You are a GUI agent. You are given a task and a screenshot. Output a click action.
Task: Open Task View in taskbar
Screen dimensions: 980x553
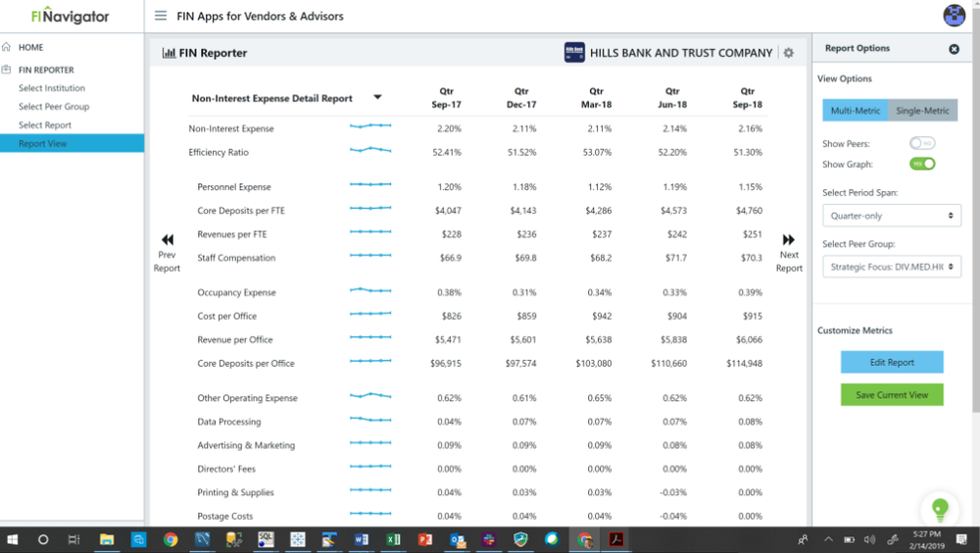[x=73, y=539]
